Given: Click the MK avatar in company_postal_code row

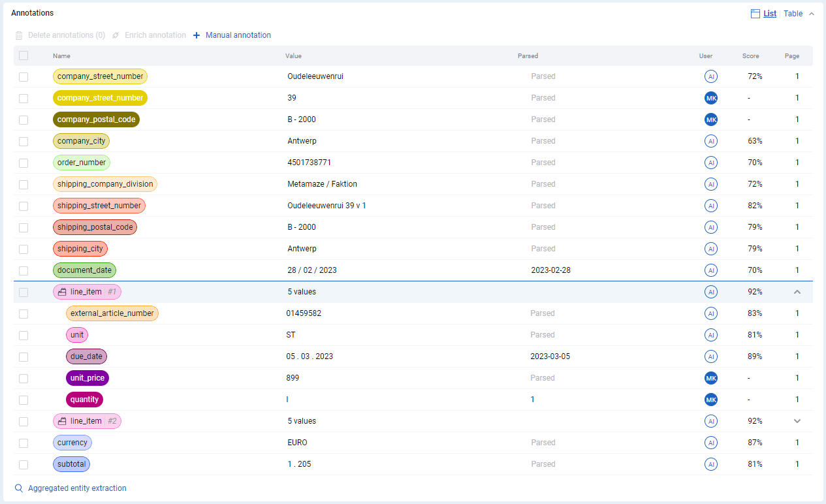Looking at the screenshot, I should click(x=711, y=119).
